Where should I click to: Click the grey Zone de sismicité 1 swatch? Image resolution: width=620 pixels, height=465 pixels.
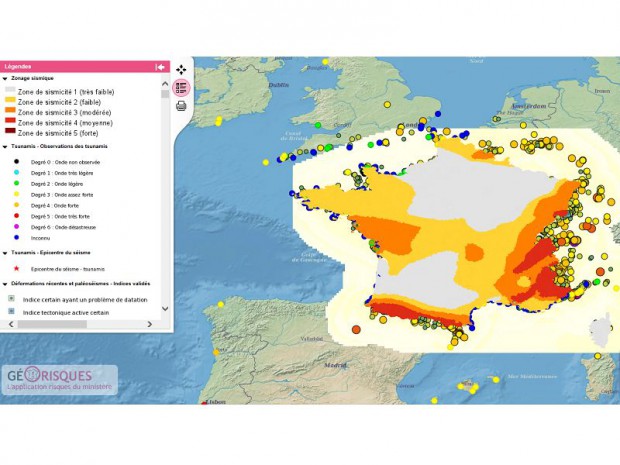point(10,89)
